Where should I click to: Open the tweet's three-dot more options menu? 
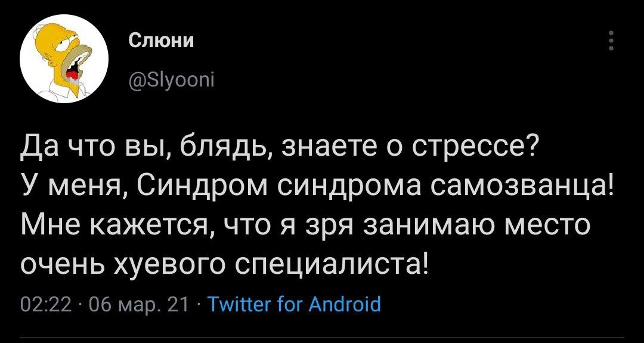point(610,42)
